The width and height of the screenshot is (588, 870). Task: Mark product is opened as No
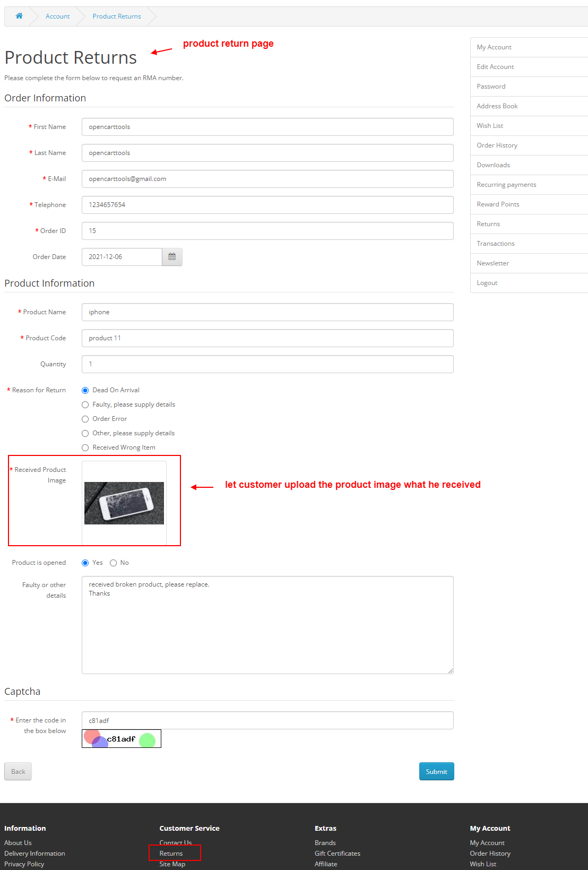(x=113, y=563)
